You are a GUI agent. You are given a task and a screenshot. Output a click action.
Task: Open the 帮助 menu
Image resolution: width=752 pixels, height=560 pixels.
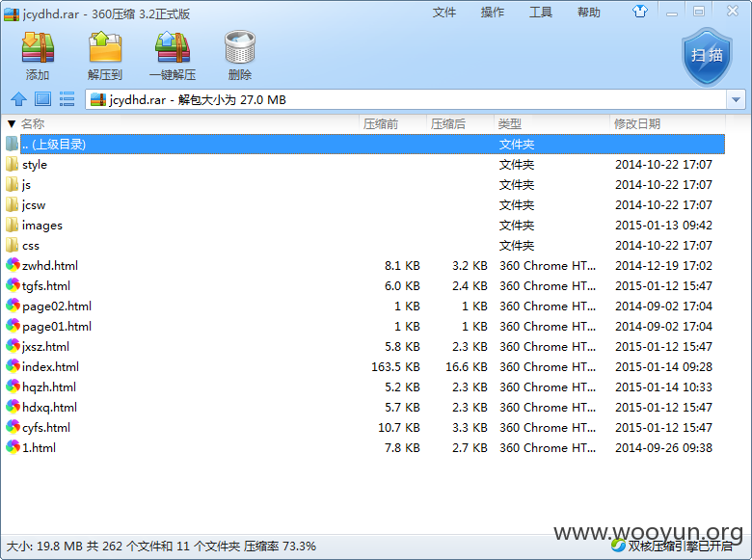pyautogui.click(x=589, y=12)
